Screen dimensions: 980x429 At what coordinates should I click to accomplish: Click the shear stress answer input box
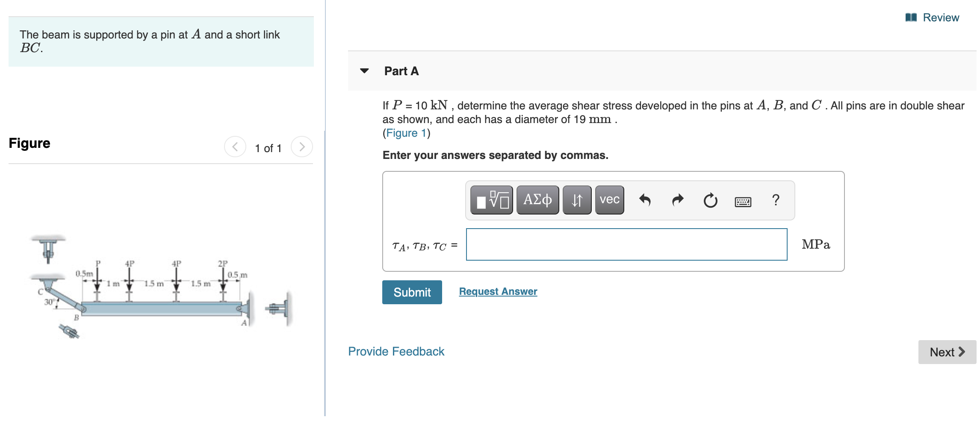626,244
